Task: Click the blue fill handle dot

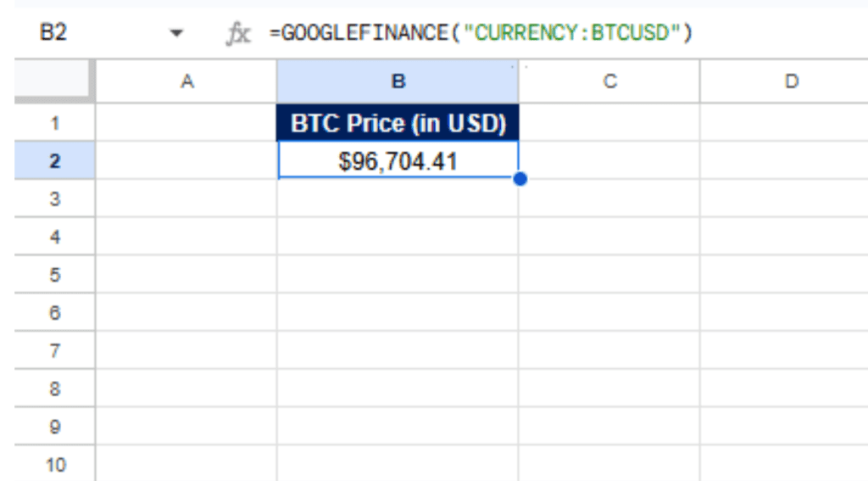Action: [x=520, y=179]
